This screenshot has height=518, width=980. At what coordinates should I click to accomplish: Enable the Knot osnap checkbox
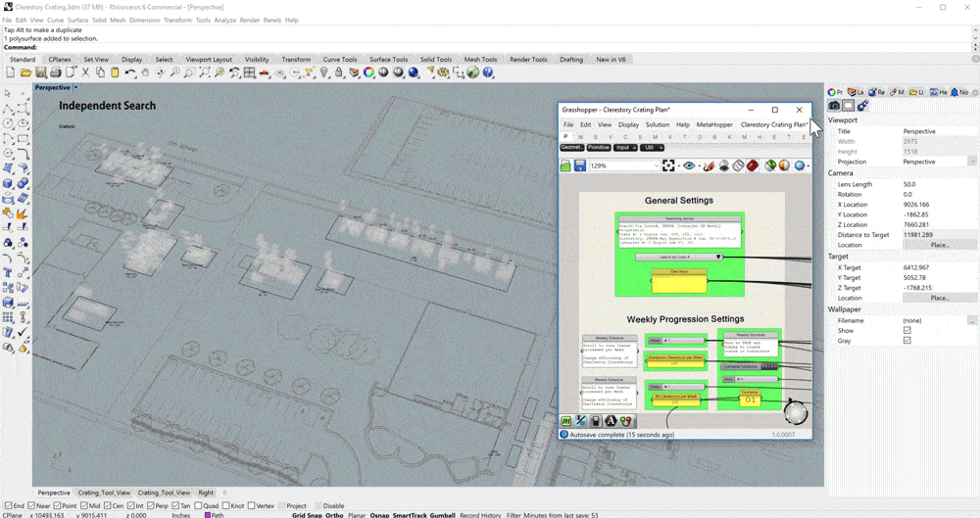[x=225, y=505]
